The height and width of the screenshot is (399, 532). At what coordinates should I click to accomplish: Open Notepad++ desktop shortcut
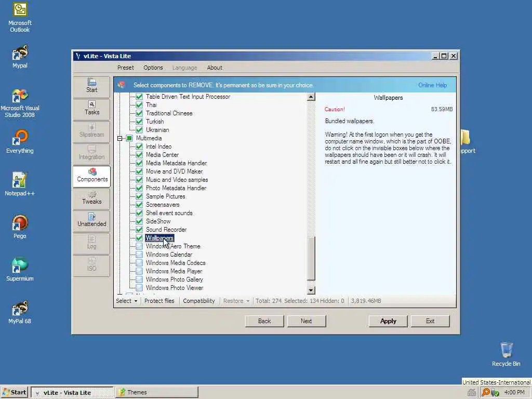point(20,184)
